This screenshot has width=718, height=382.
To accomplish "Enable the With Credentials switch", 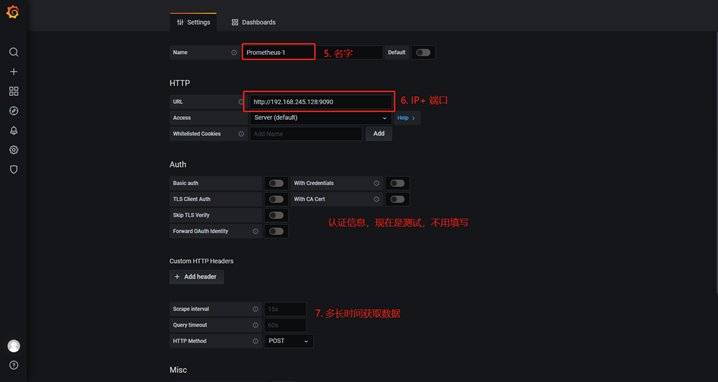I will tap(397, 183).
